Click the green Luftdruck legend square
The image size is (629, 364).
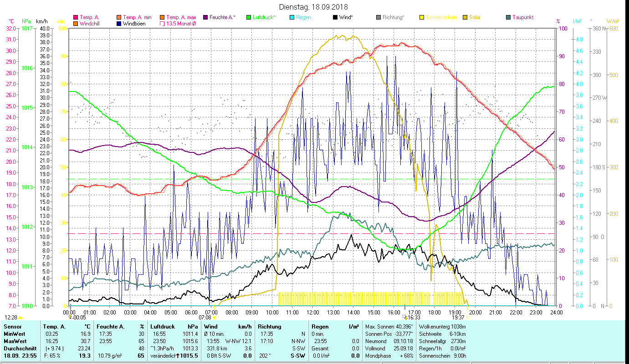(249, 17)
